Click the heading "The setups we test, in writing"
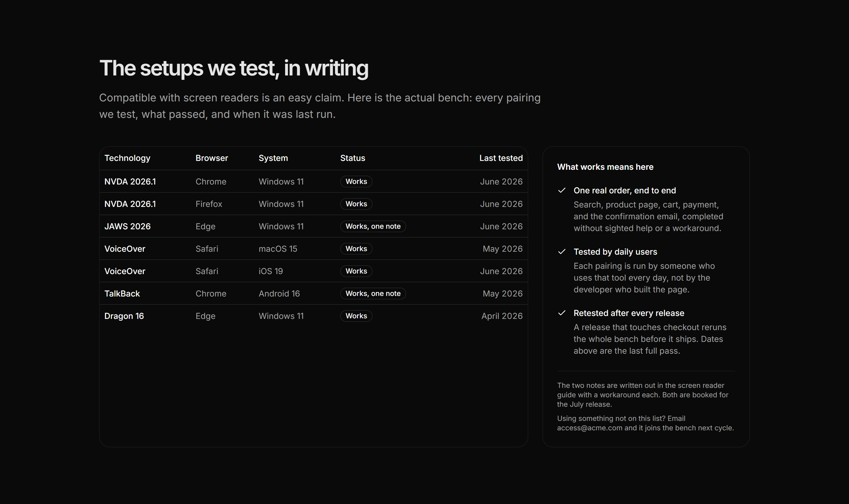The width and height of the screenshot is (849, 504). pyautogui.click(x=234, y=68)
